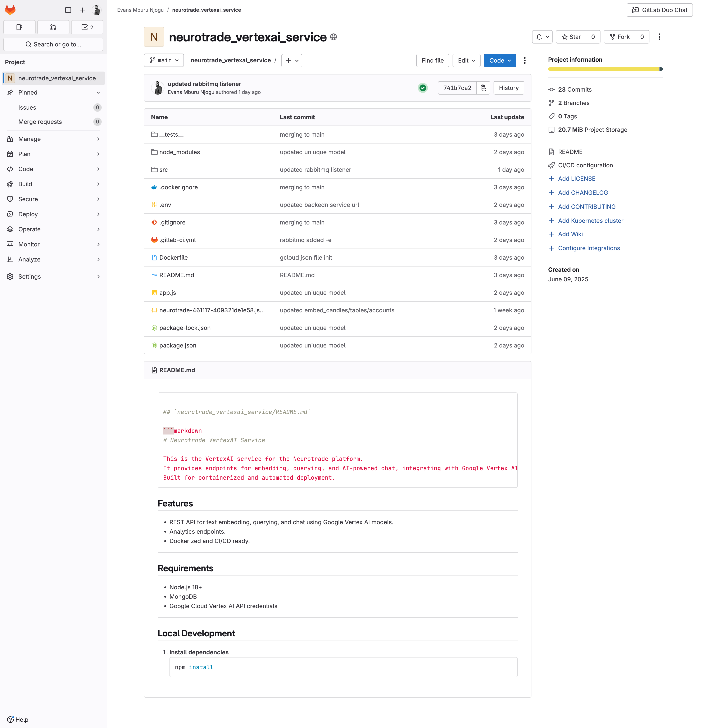
Task: Expand the blue Code dropdown button
Action: (500, 60)
